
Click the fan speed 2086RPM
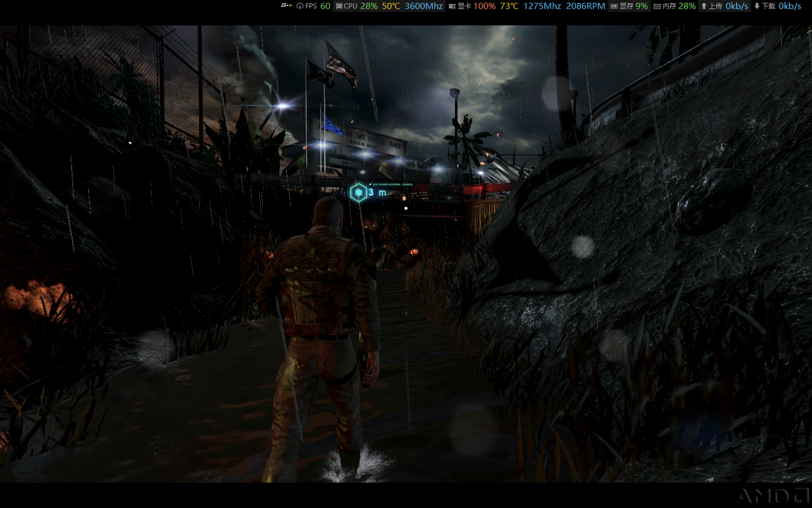(x=585, y=6)
